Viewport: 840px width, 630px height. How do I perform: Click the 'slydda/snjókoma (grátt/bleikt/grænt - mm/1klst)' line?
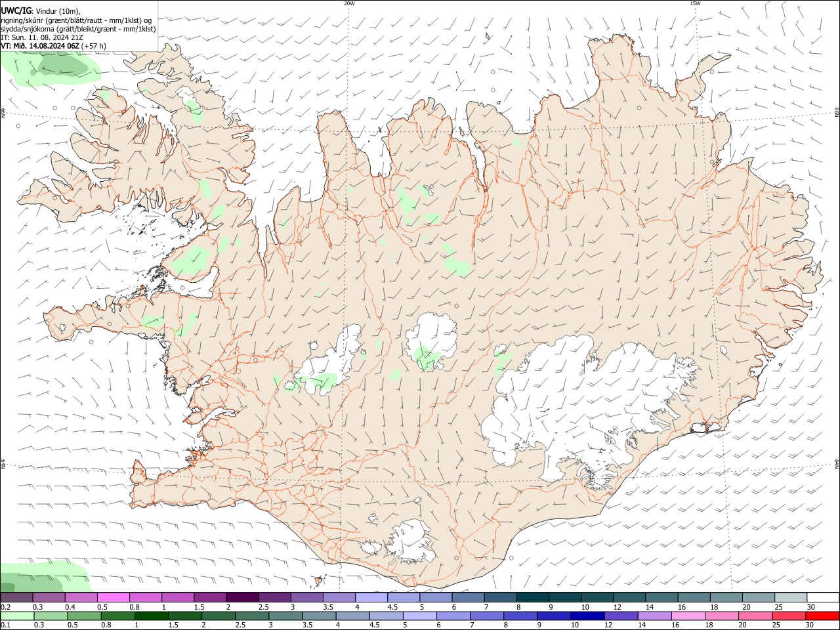78,29
